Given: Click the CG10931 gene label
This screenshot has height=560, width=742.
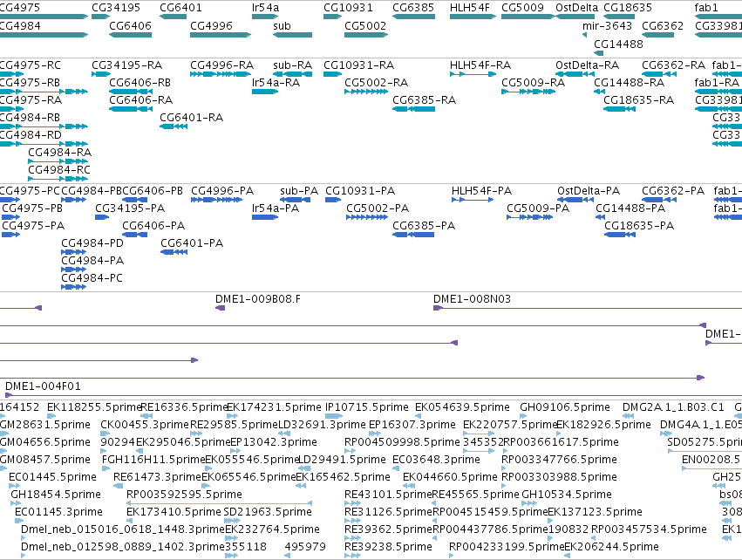Looking at the screenshot, I should tap(348, 8).
